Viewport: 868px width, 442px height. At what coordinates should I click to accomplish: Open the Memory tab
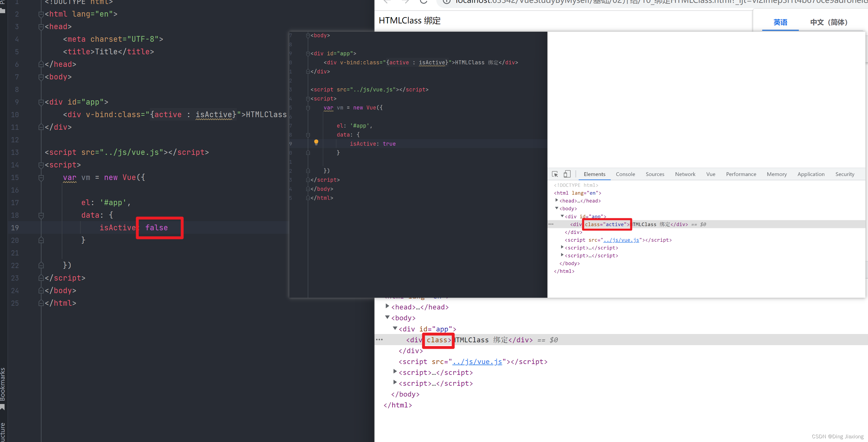(777, 174)
